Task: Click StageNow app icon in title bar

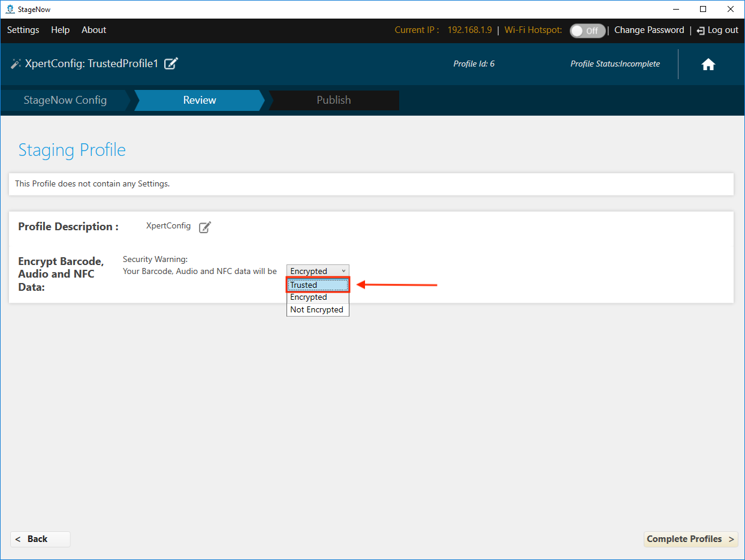Action: [x=10, y=9]
